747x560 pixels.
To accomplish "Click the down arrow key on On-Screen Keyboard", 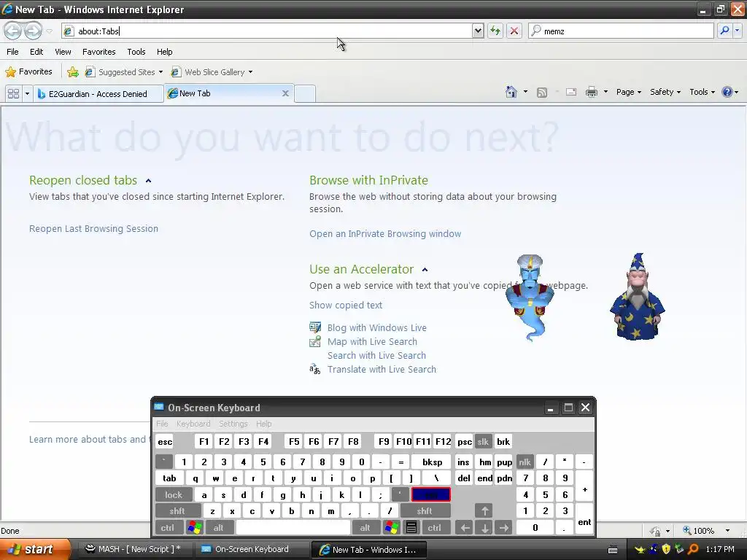I will coord(484,528).
